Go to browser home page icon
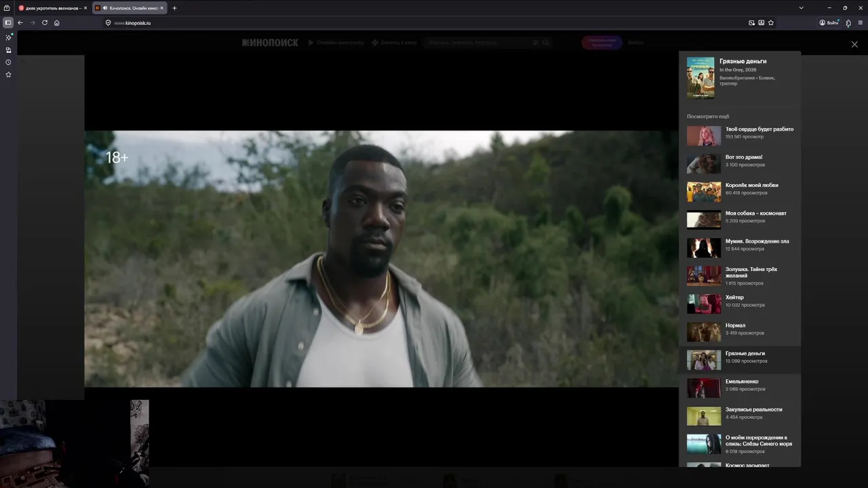868x488 pixels. pyautogui.click(x=57, y=22)
